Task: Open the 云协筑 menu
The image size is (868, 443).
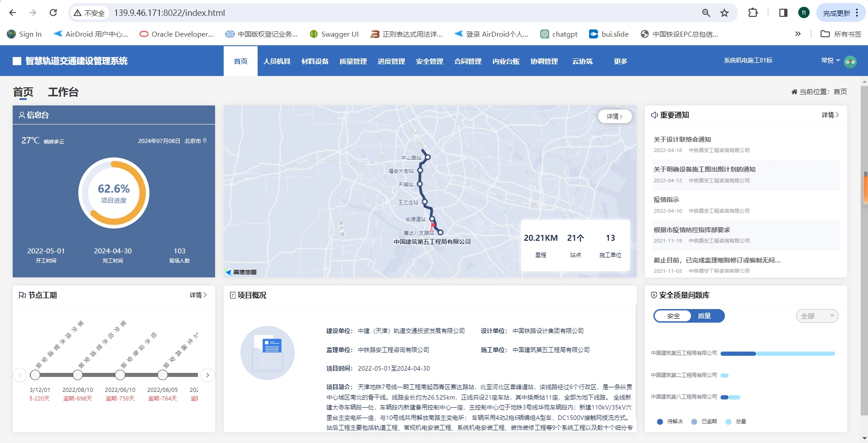Action: 582,61
